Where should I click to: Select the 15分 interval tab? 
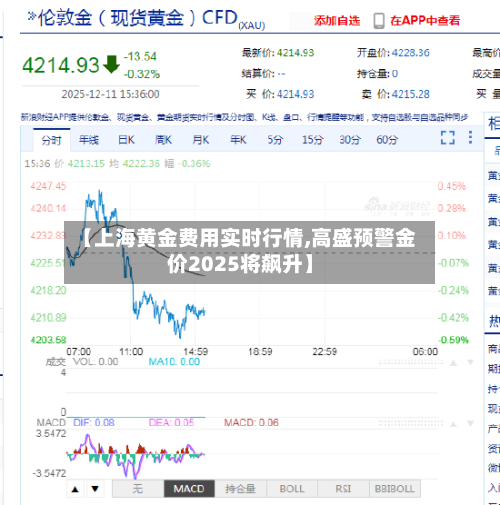(x=312, y=140)
